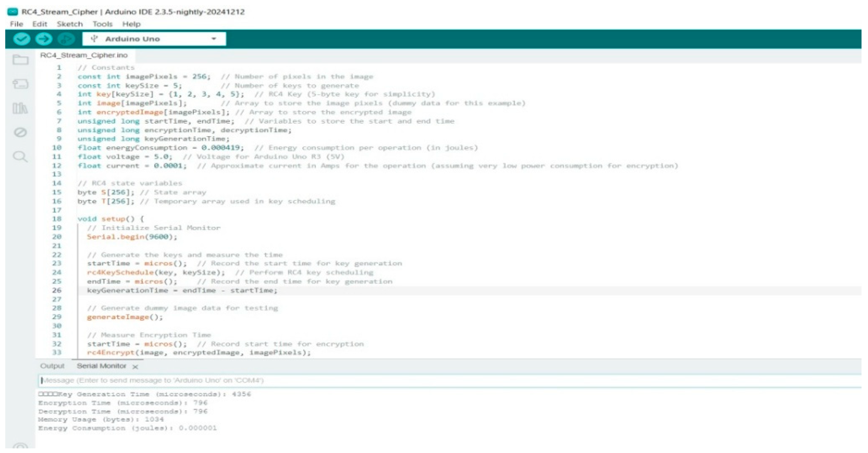Open the Tools menu

click(x=102, y=24)
